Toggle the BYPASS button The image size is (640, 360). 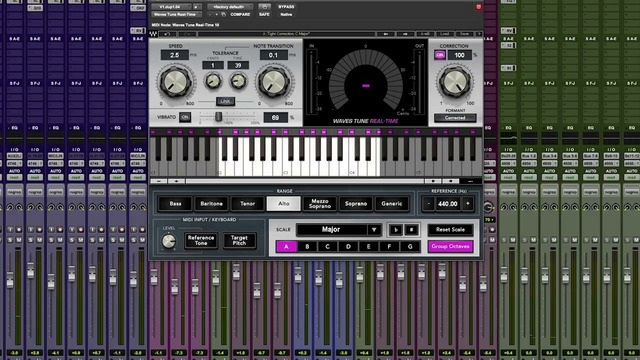(286, 7)
